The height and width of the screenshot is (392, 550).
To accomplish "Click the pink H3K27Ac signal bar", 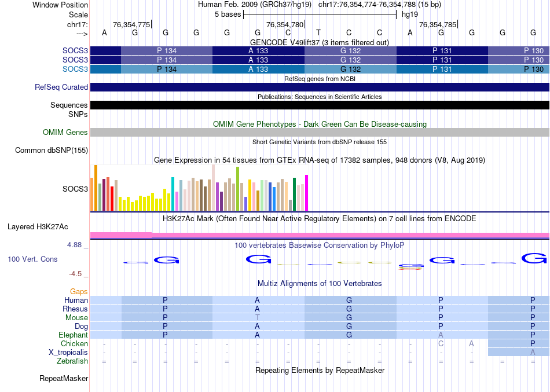I will pyautogui.click(x=320, y=235).
